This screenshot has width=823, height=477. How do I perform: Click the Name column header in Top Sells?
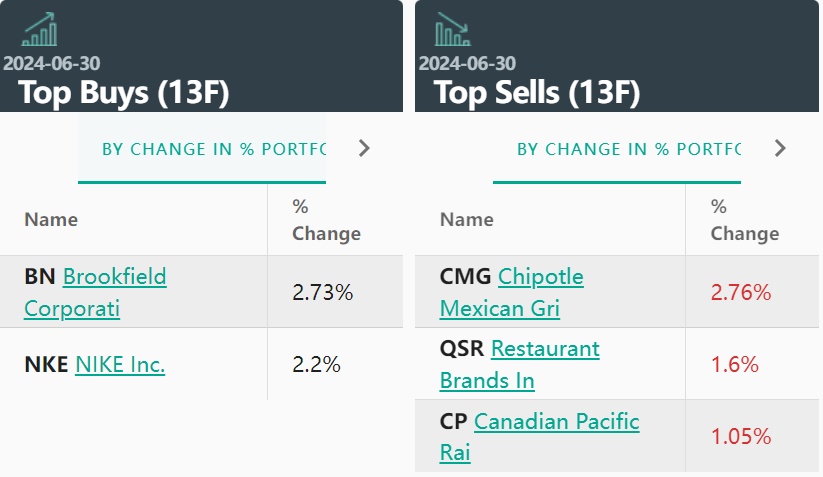(467, 220)
